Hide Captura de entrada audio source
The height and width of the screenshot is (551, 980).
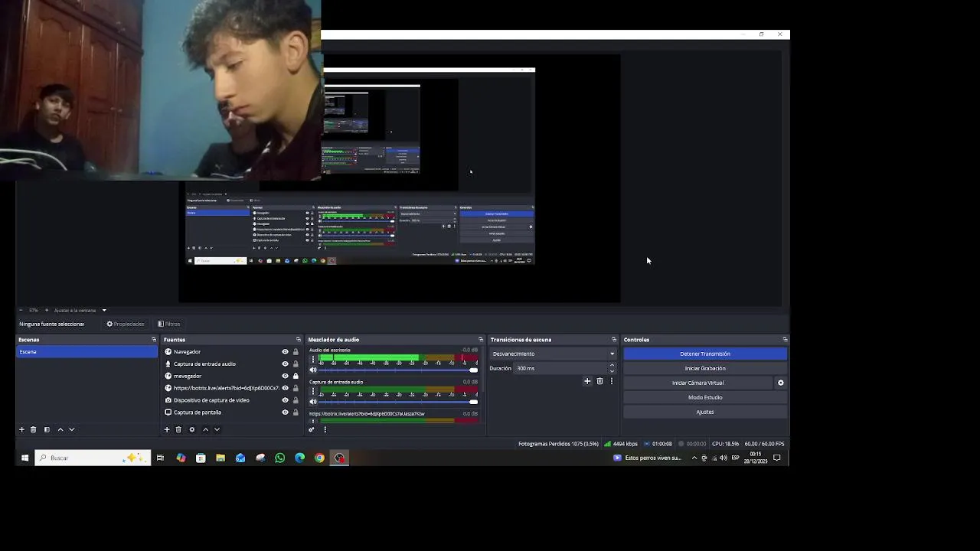point(286,364)
